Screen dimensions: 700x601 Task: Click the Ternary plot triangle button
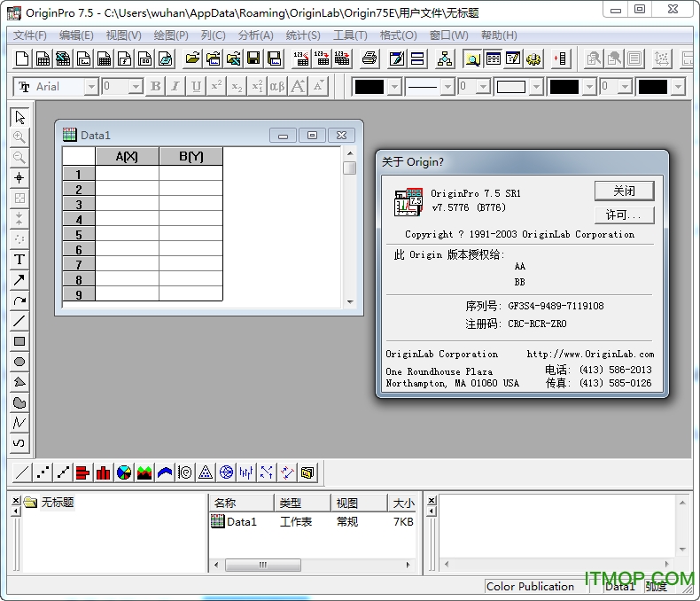click(x=206, y=472)
